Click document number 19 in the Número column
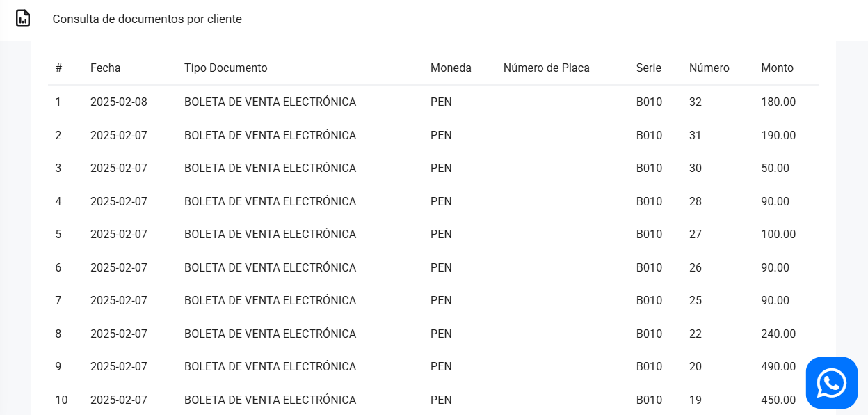This screenshot has width=868, height=415. coord(695,400)
